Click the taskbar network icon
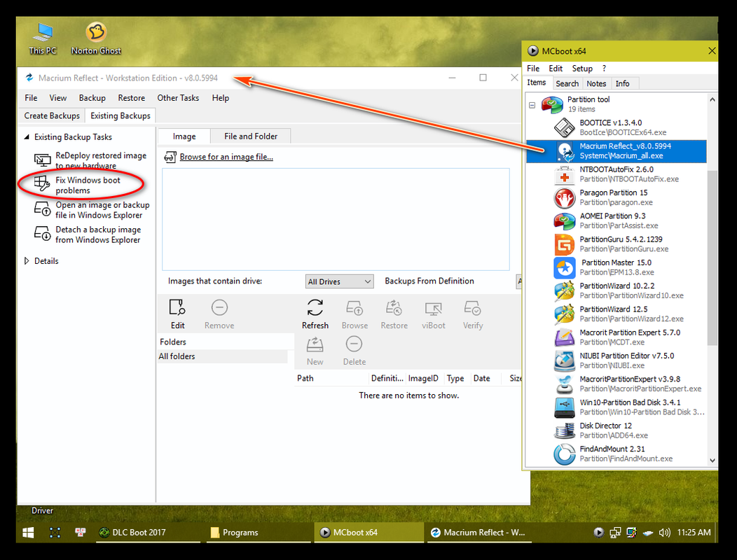737x560 pixels. coord(615,532)
